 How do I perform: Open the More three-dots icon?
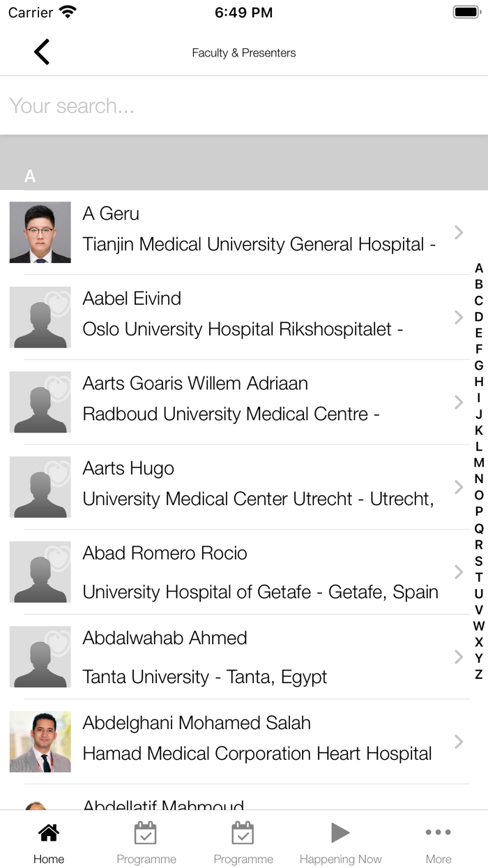tap(439, 832)
